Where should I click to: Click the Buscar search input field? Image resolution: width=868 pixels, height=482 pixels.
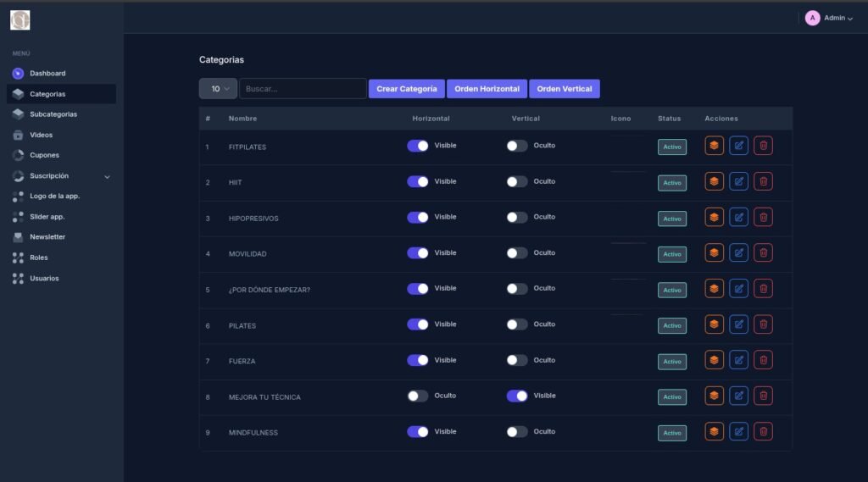tap(303, 89)
